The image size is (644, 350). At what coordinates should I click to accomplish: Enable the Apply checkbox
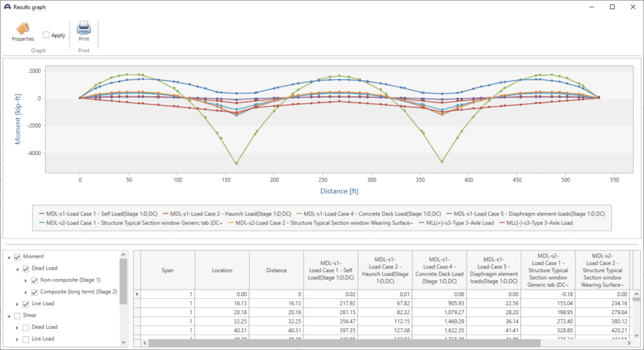(47, 35)
